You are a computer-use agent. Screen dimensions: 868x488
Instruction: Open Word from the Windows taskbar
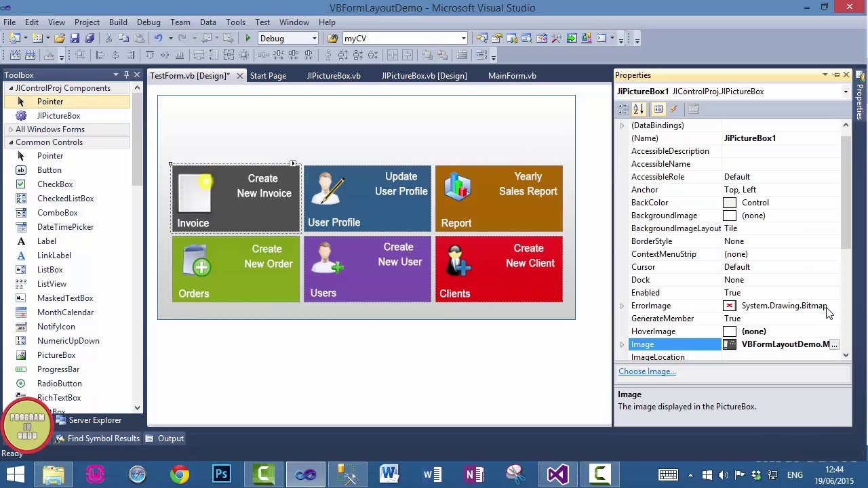click(x=390, y=474)
